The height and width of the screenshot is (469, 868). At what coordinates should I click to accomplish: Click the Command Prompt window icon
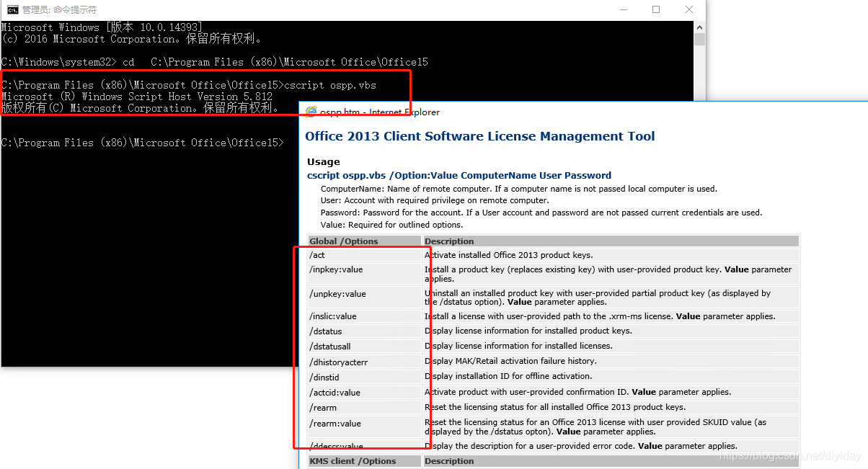click(x=12, y=9)
